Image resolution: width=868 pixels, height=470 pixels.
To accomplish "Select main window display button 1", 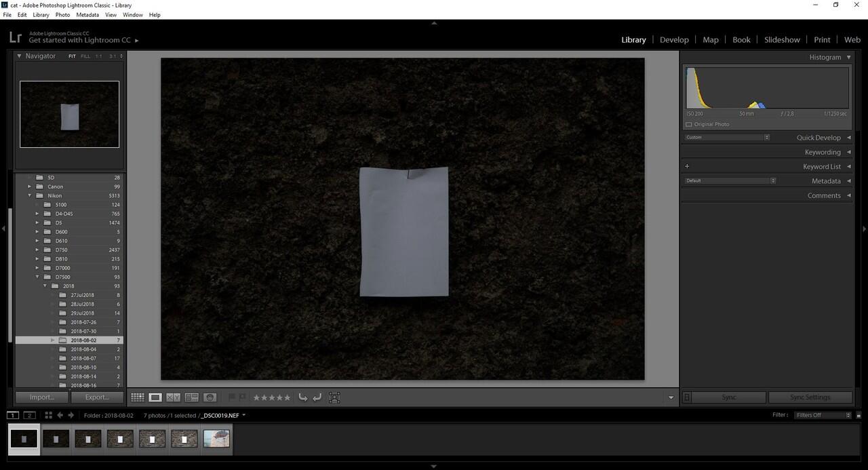I will pos(13,415).
